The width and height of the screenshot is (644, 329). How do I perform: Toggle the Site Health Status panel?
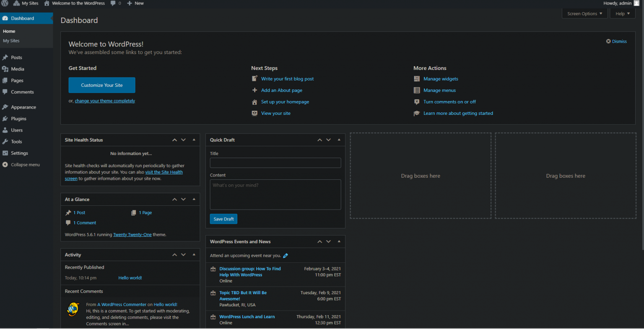tap(194, 140)
